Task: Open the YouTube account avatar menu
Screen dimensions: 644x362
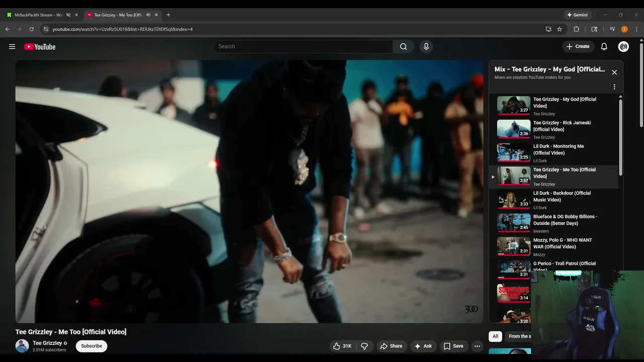Action: (623, 47)
